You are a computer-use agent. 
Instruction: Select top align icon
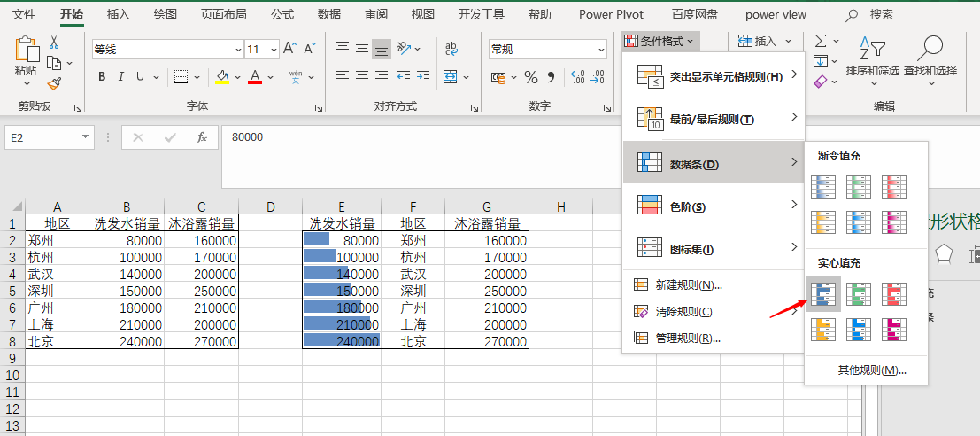342,48
